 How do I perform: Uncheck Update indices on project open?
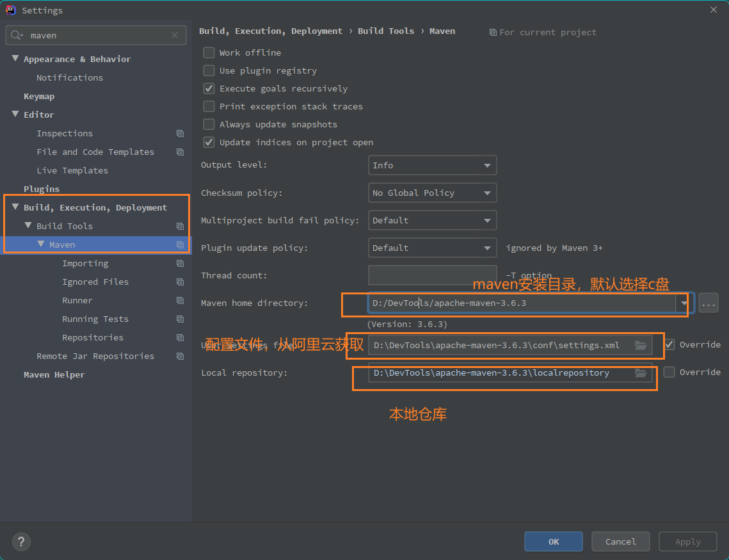point(209,142)
